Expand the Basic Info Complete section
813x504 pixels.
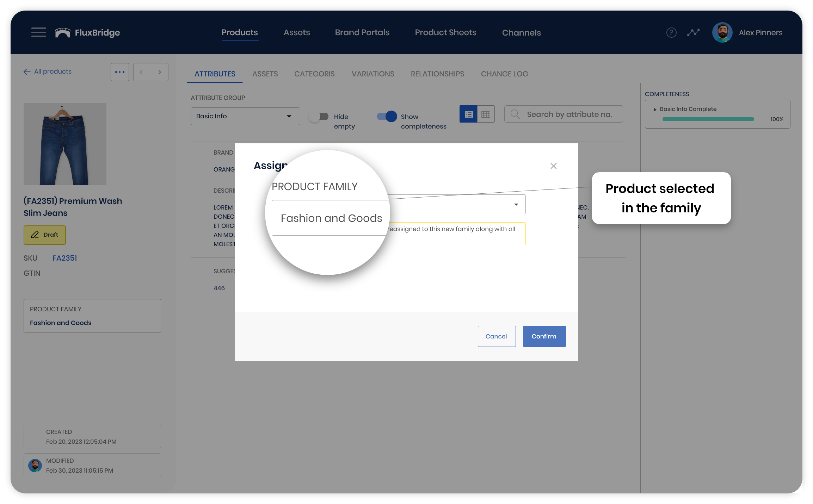655,110
